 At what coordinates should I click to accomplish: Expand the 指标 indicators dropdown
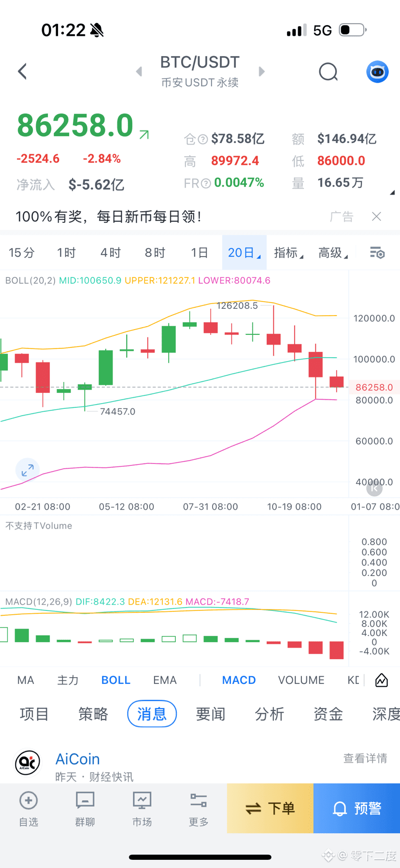coord(288,253)
